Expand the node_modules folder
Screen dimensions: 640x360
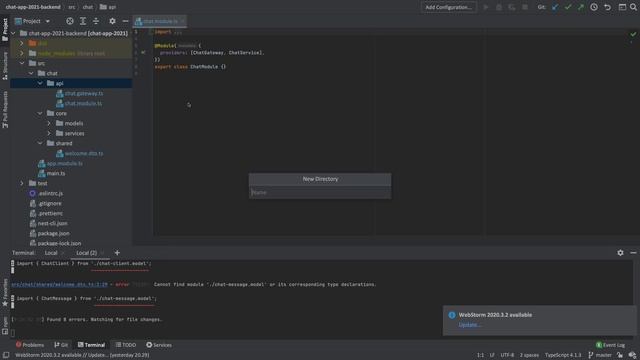[x=22, y=53]
